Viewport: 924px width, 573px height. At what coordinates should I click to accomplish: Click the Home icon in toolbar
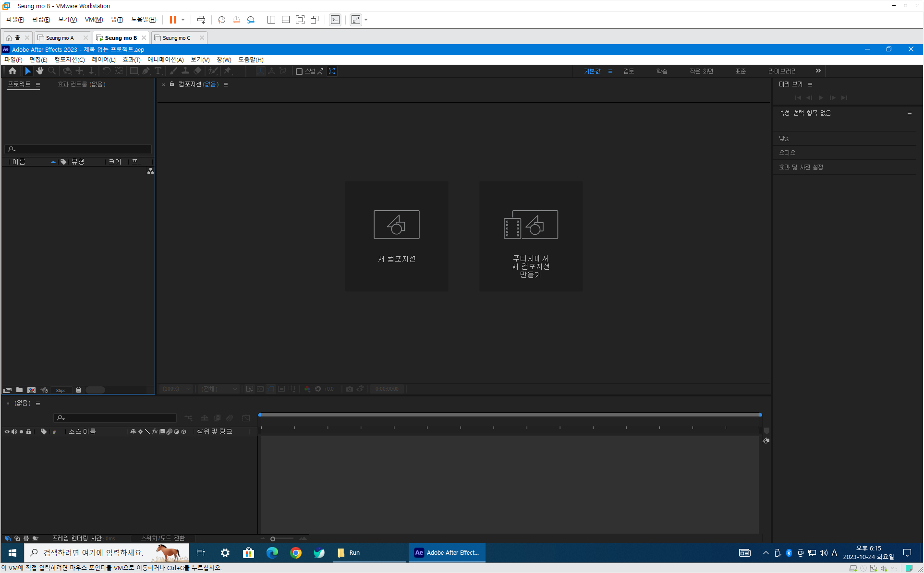point(12,71)
